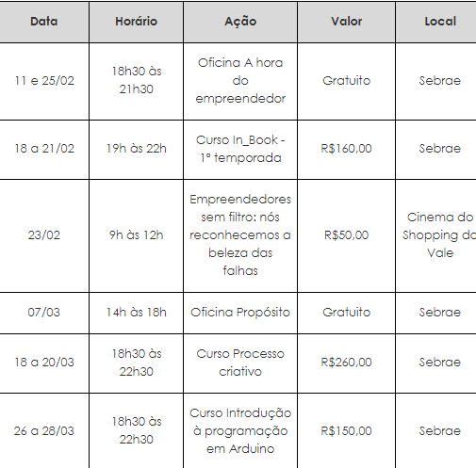Click Curso Introdução à programação em Arduino
476x468 pixels.
[x=240, y=431]
